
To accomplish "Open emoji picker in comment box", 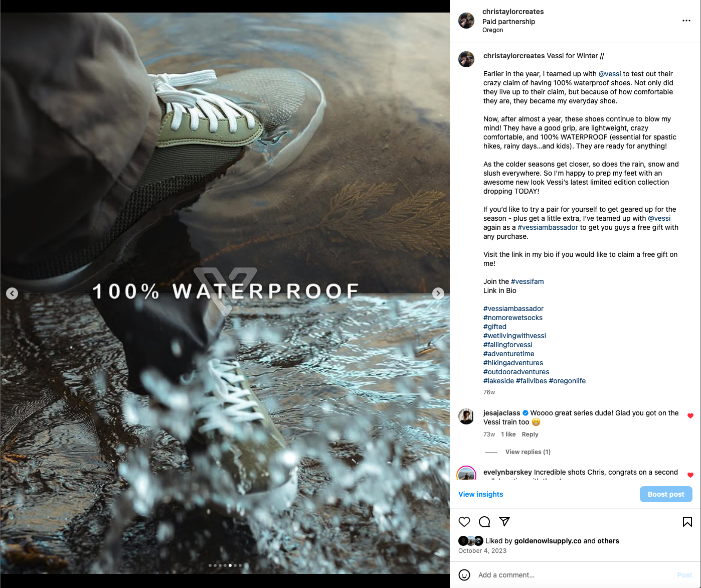I will (x=464, y=575).
